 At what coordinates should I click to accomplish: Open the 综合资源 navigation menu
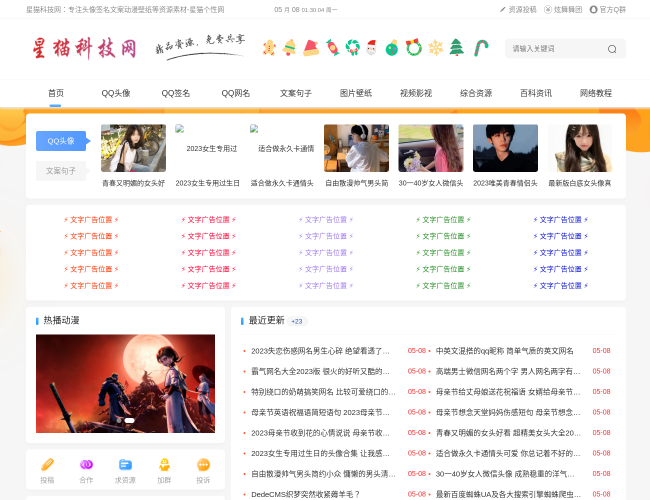(476, 93)
